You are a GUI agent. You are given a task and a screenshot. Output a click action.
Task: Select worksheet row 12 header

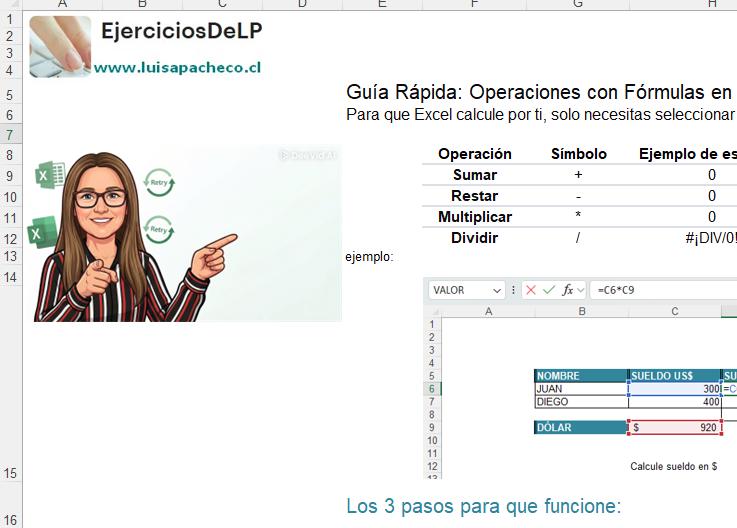pyautogui.click(x=10, y=239)
